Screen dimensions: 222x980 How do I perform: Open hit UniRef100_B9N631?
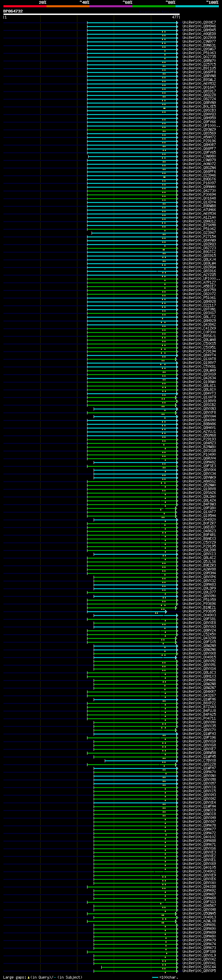coord(199,45)
